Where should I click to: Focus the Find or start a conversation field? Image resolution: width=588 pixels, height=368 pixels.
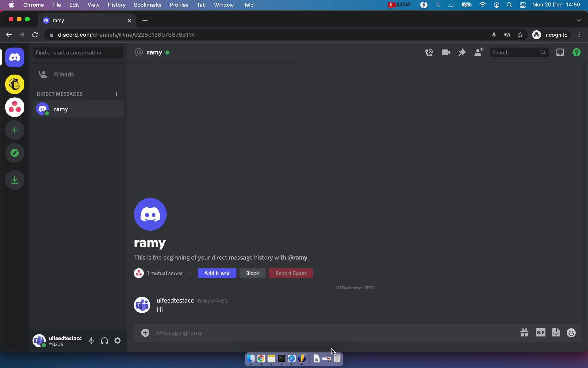point(78,52)
